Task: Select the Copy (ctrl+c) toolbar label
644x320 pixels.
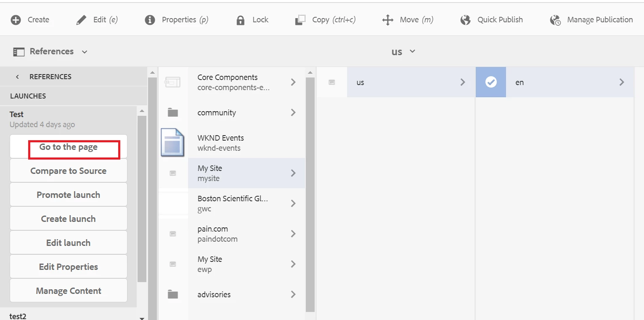Action: point(334,20)
